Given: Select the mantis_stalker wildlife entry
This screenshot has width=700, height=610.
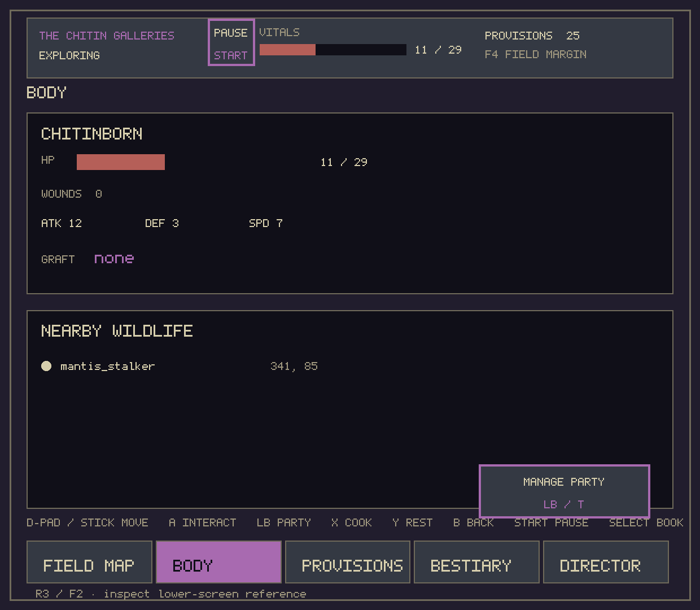Looking at the screenshot, I should (x=180, y=366).
